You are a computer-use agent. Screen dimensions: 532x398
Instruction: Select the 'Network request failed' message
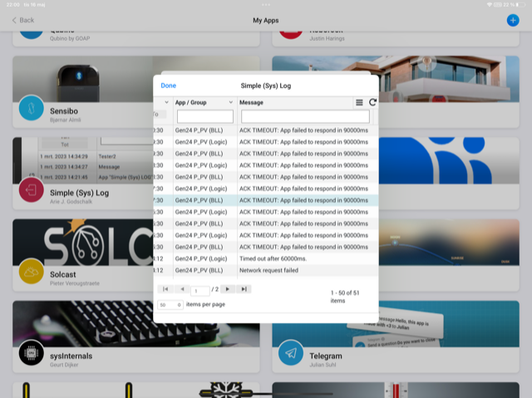268,270
